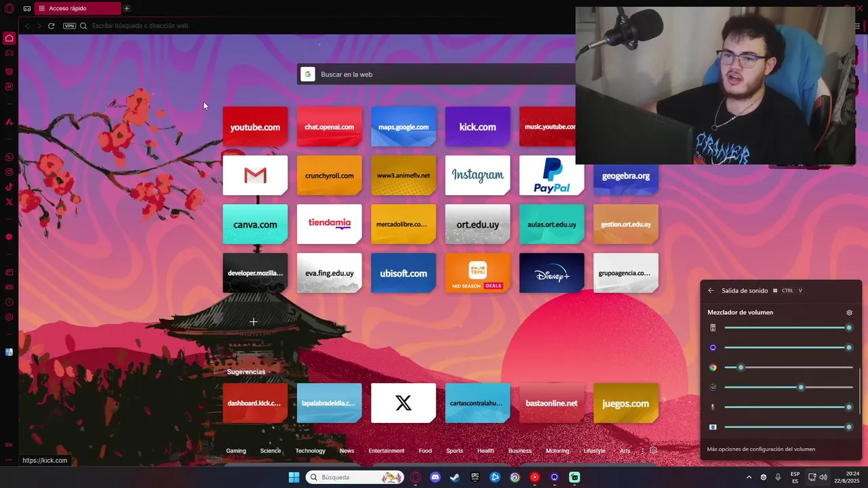Open the chat.openai.com speed dial tile
868x488 pixels.
click(329, 127)
